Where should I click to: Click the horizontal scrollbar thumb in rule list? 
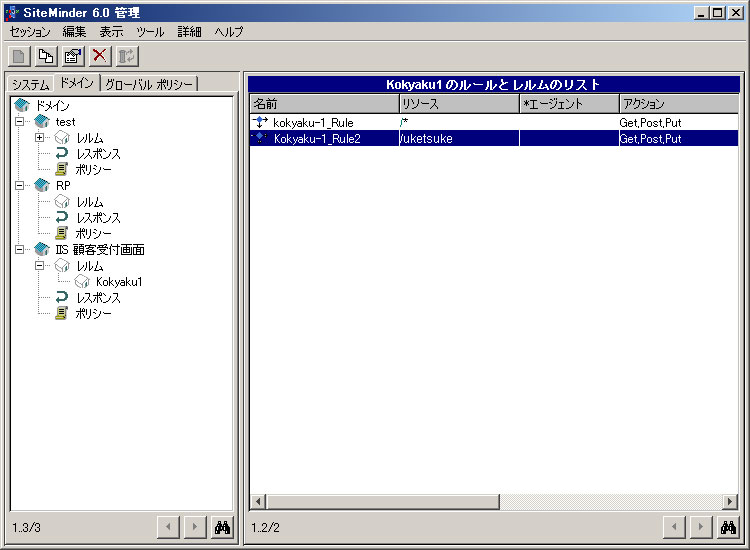click(x=383, y=502)
